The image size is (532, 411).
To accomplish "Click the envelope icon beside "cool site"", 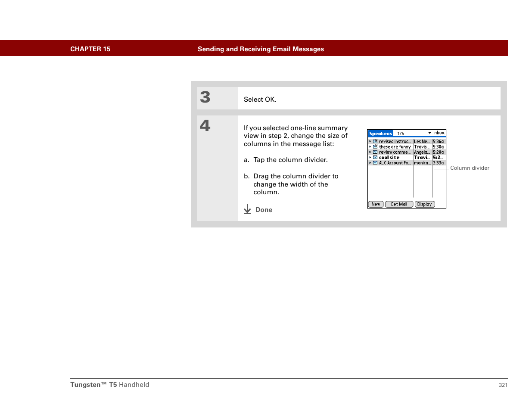I will click(375, 157).
